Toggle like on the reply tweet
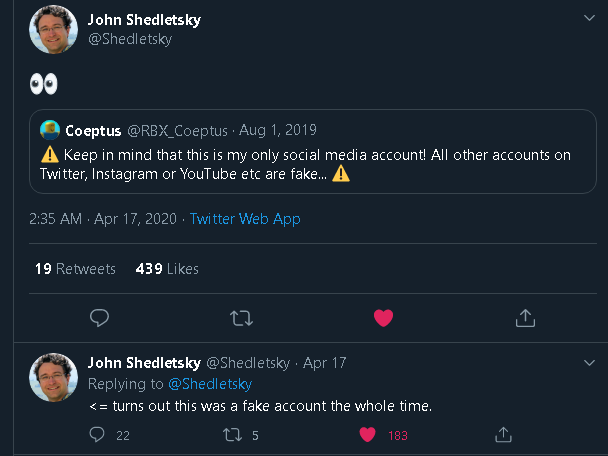The width and height of the screenshot is (608, 456). (367, 435)
